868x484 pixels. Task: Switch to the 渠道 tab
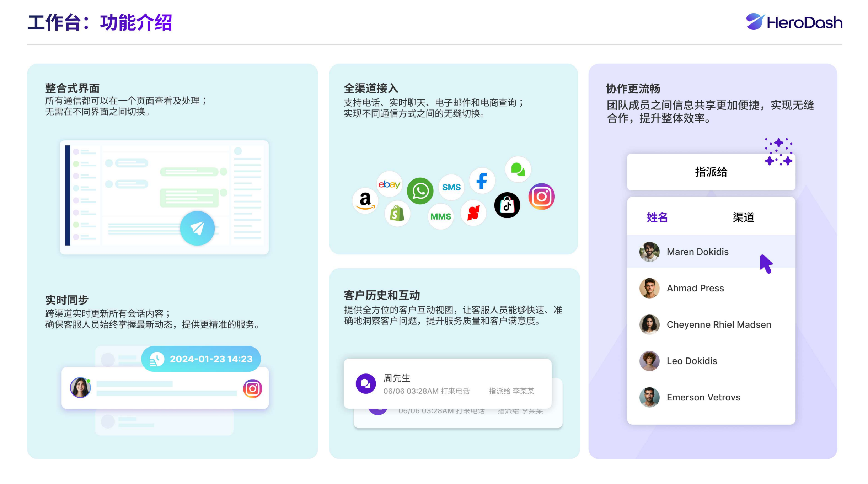point(743,217)
